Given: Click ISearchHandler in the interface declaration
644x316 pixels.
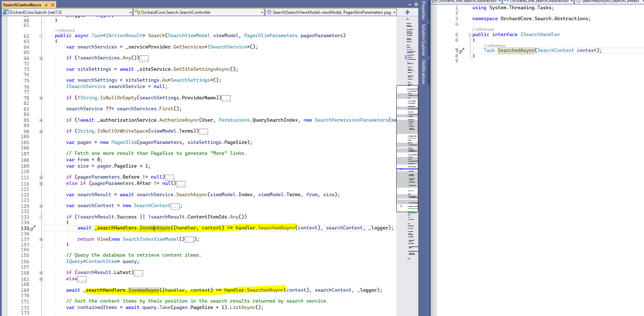Looking at the screenshot, I should coord(540,35).
